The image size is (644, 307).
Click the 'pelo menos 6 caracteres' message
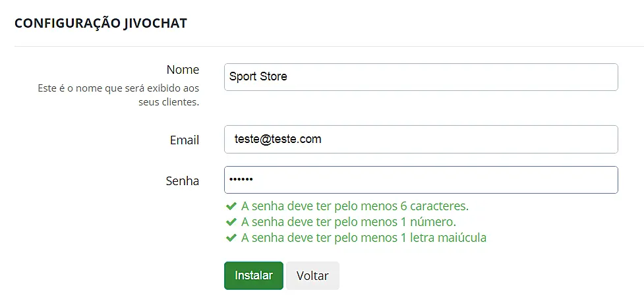355,206
